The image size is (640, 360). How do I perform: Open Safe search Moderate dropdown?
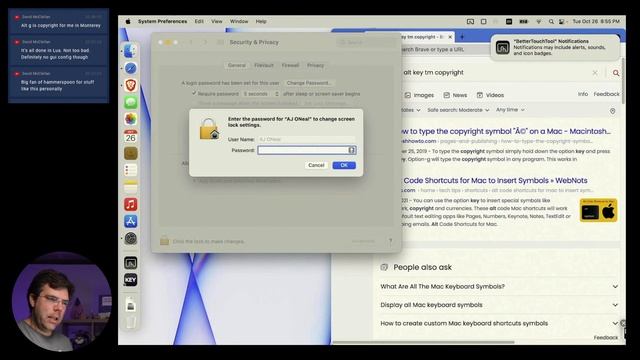pos(458,110)
